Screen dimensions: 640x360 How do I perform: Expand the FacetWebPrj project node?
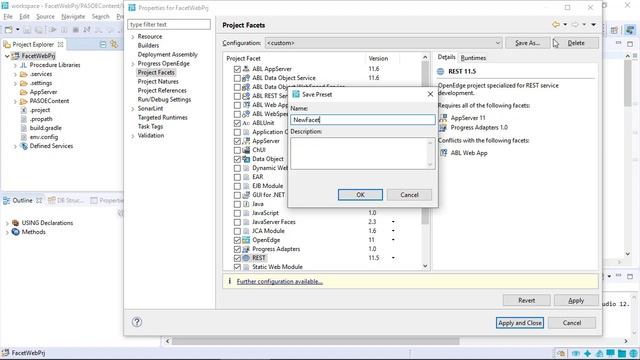click(7, 56)
